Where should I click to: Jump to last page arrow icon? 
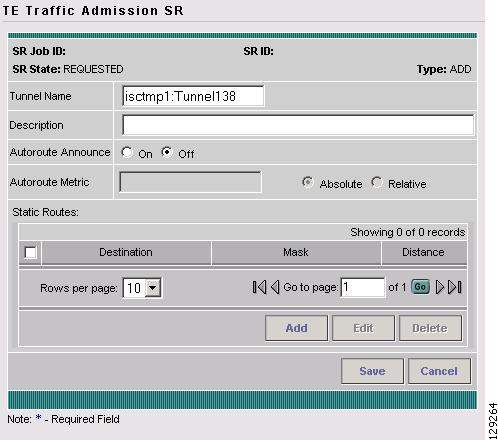455,287
